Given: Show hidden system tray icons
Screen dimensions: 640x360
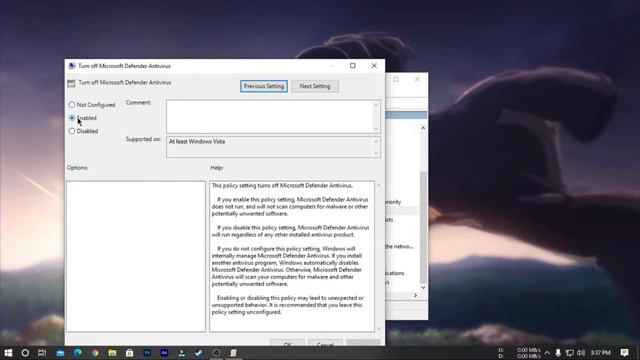Looking at the screenshot, I should tap(547, 353).
